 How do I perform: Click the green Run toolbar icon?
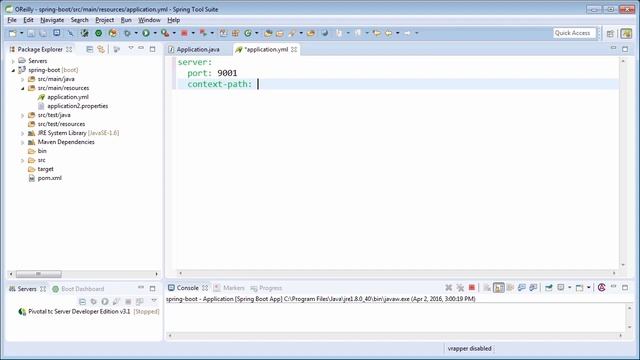[146, 33]
